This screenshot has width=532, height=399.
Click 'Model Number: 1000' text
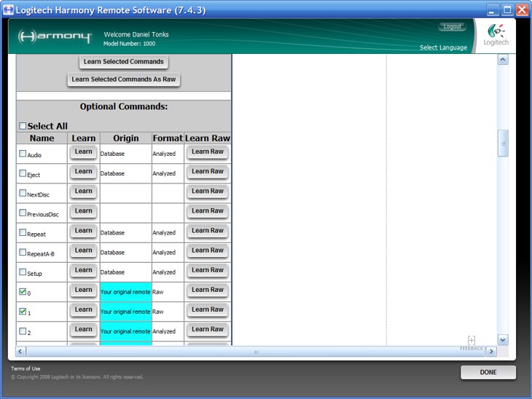pyautogui.click(x=129, y=44)
